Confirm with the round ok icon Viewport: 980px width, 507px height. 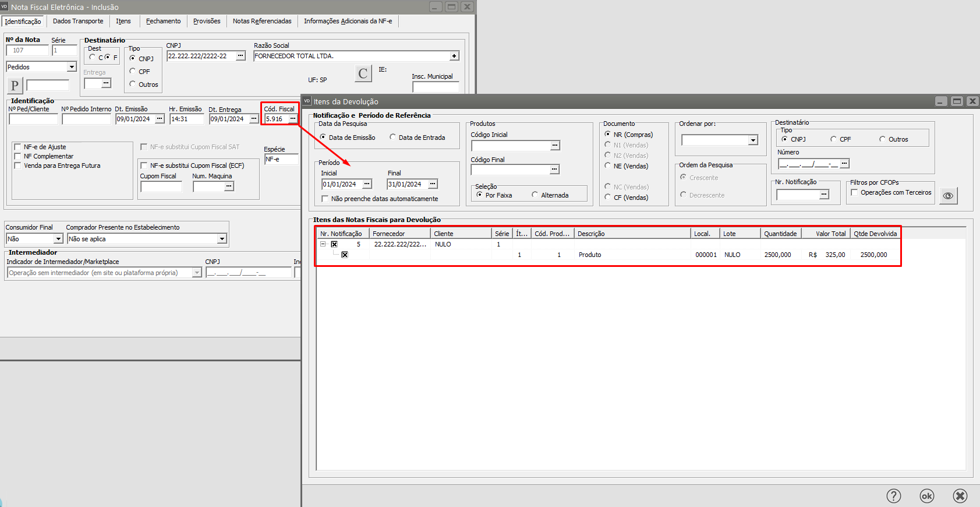click(x=926, y=496)
